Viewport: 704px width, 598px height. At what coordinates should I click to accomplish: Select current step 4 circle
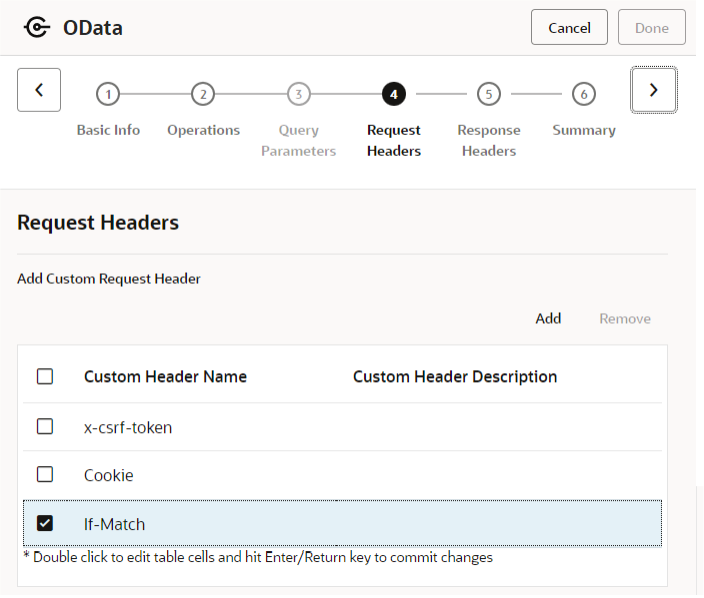394,94
